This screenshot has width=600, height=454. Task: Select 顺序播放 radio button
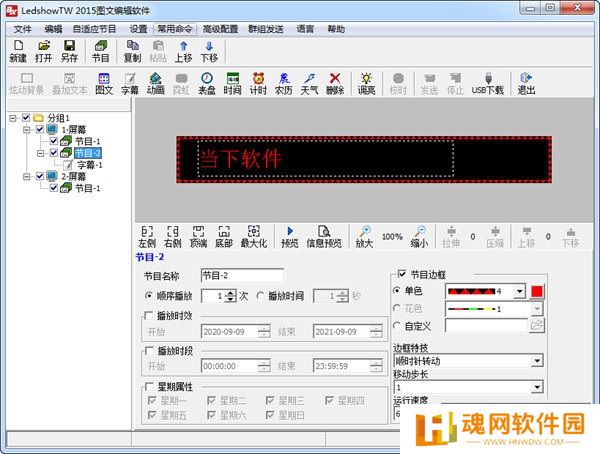click(x=148, y=296)
